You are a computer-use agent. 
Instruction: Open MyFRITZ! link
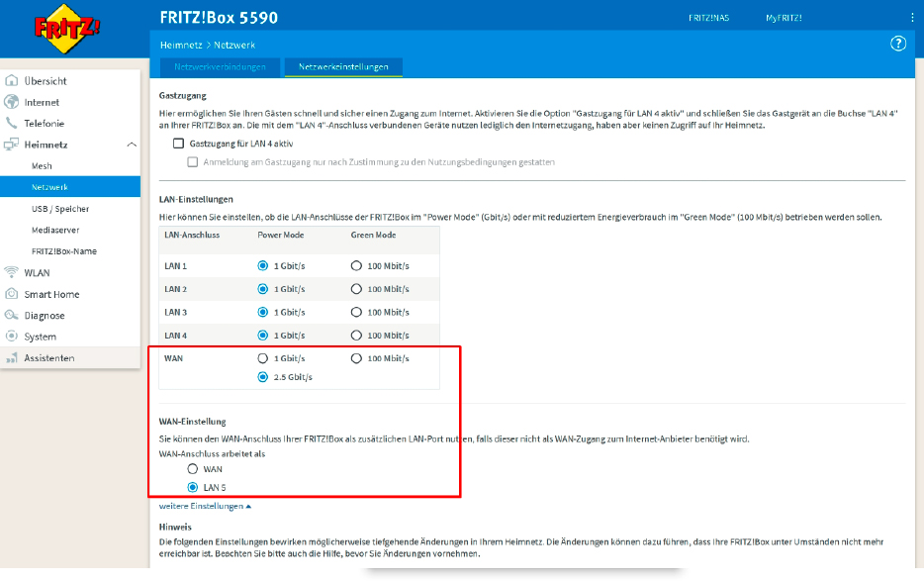tap(784, 18)
